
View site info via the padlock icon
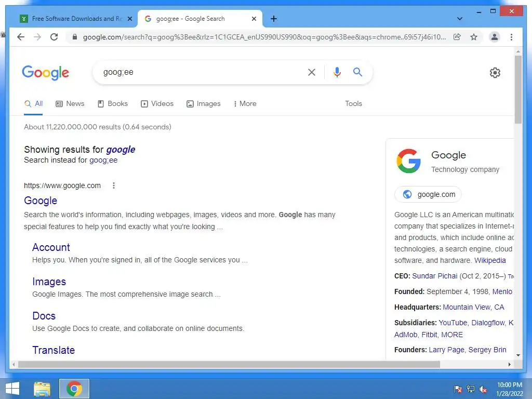coord(75,37)
